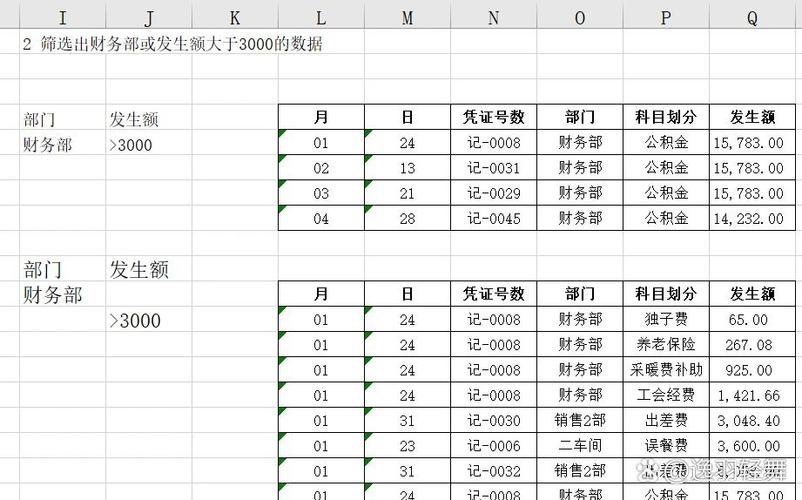The image size is (802, 500).
Task: Click amount cell 3,048.40
Action: (752, 420)
